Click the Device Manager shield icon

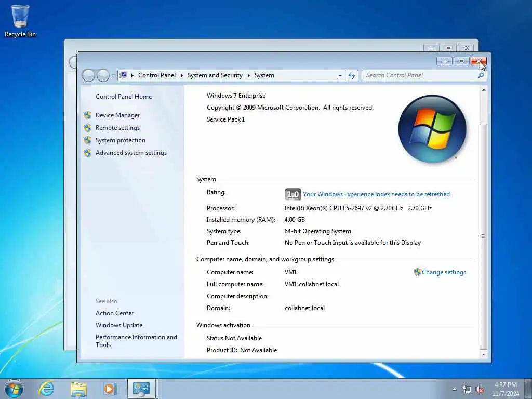88,115
